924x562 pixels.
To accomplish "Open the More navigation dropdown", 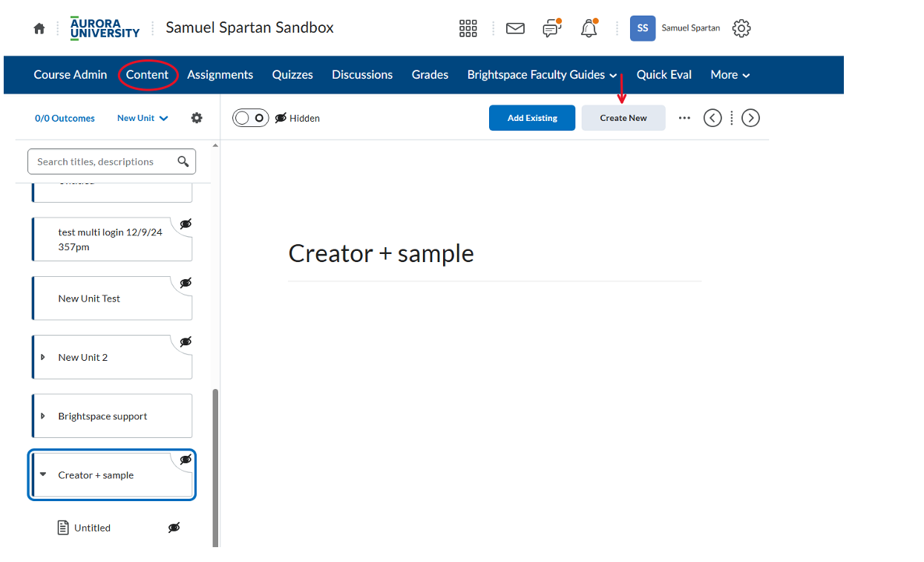I will [730, 75].
